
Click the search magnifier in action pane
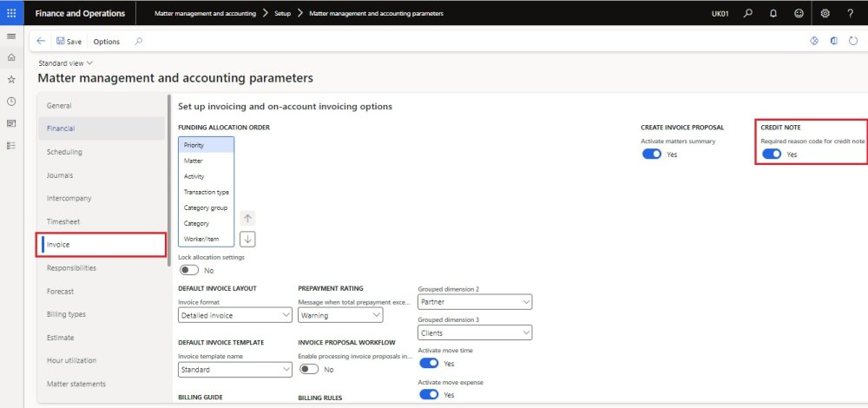(x=139, y=41)
